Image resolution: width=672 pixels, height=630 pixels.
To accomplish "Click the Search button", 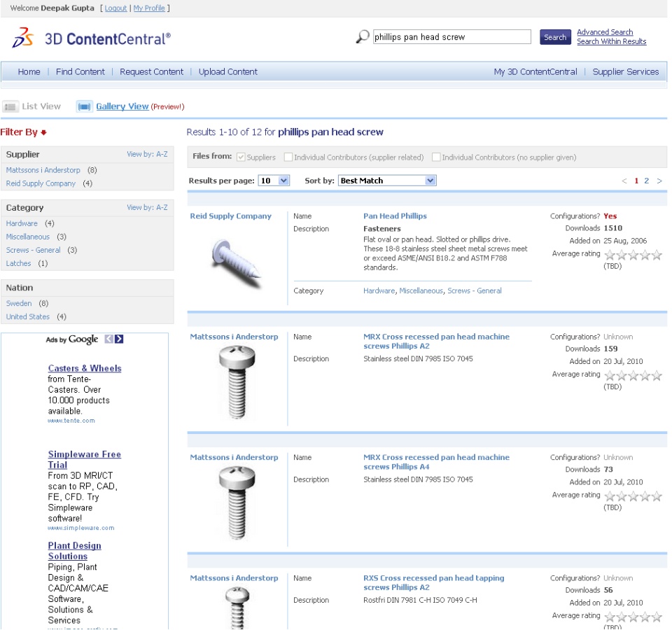I will (x=555, y=37).
